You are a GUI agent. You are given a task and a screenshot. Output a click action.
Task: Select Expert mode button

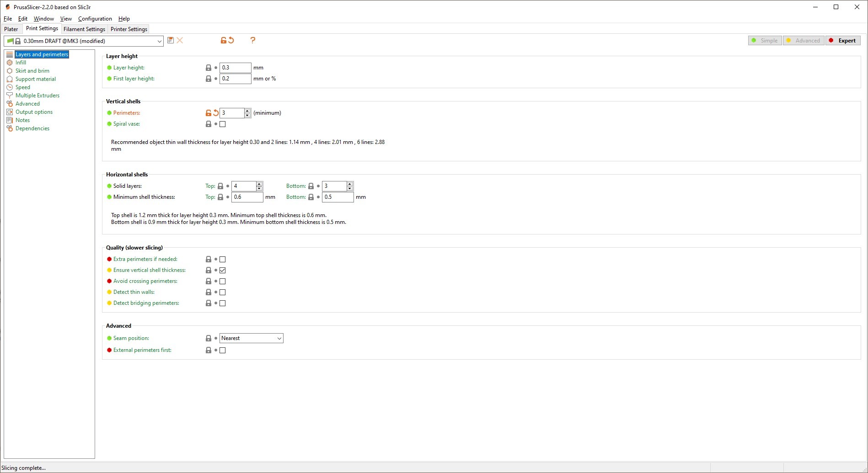pos(843,41)
